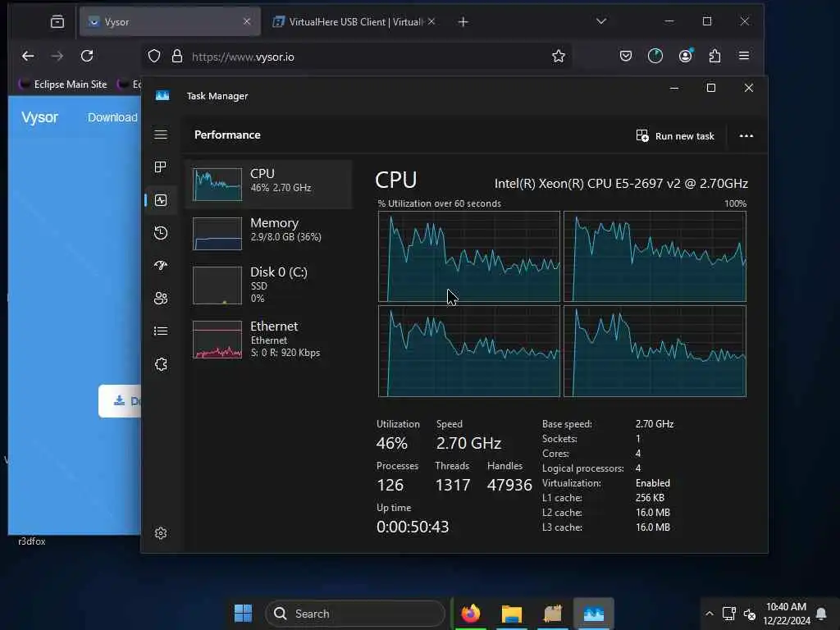The height and width of the screenshot is (630, 840).
Task: Open clock showing 10:40 AM
Action: [x=787, y=614]
